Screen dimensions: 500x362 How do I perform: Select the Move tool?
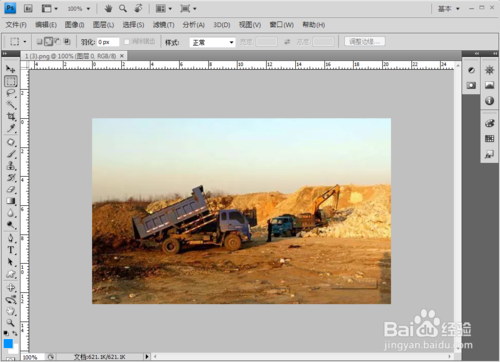pyautogui.click(x=10, y=69)
